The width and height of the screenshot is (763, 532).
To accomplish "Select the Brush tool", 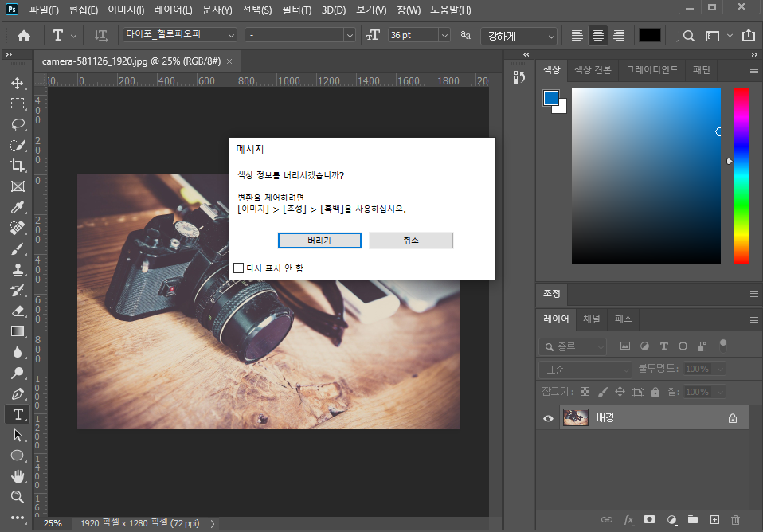I will pyautogui.click(x=18, y=248).
